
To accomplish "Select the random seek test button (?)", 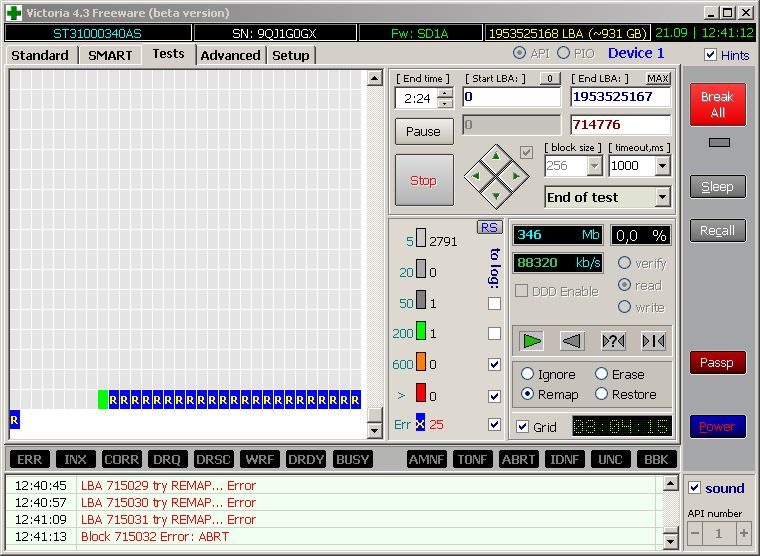I will tap(613, 341).
